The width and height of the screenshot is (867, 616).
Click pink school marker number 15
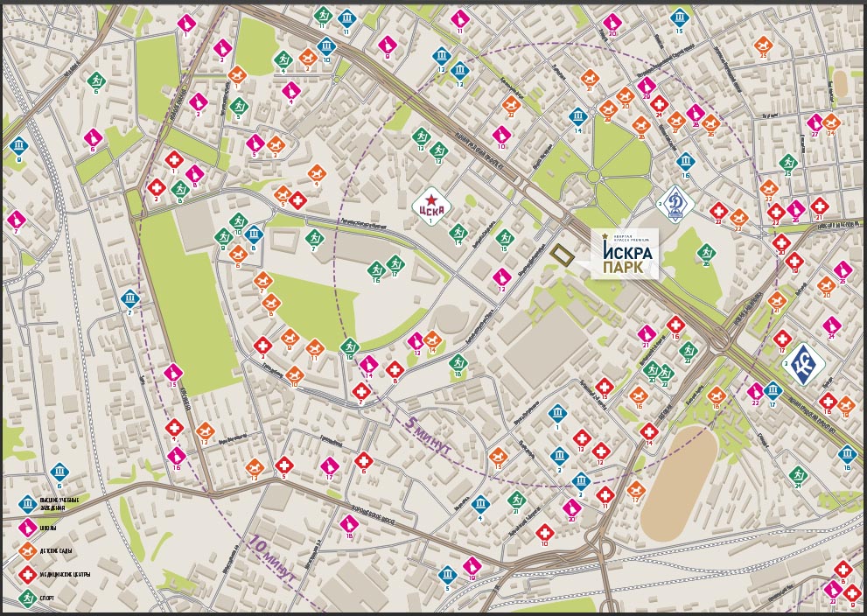point(173,372)
